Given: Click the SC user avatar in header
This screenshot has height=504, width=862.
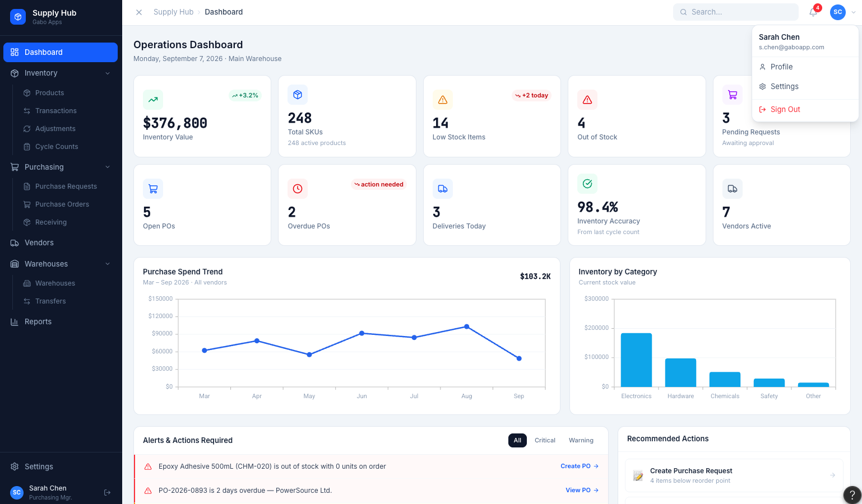Looking at the screenshot, I should click(838, 12).
